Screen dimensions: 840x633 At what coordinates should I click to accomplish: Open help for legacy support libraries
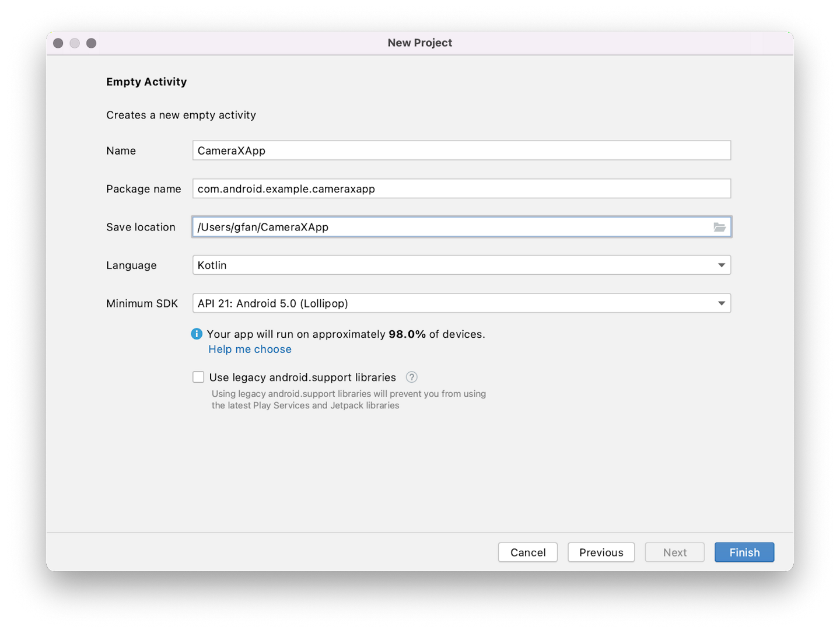point(411,377)
